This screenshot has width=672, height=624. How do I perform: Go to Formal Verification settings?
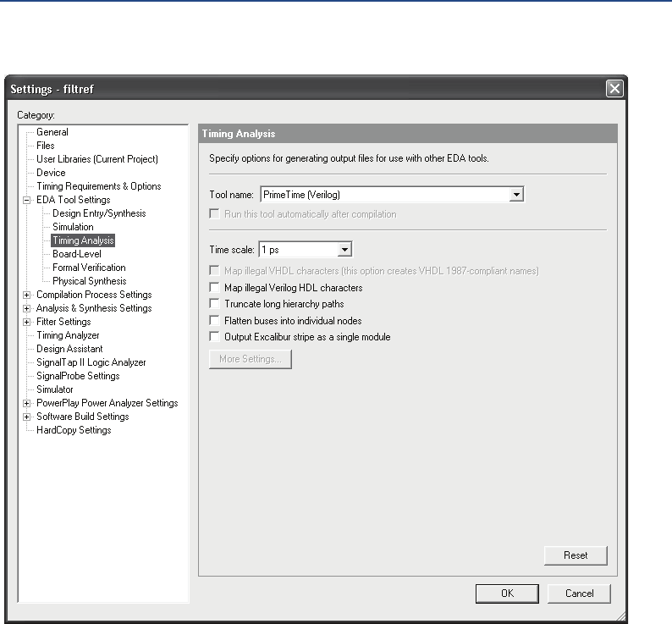pyautogui.click(x=89, y=268)
